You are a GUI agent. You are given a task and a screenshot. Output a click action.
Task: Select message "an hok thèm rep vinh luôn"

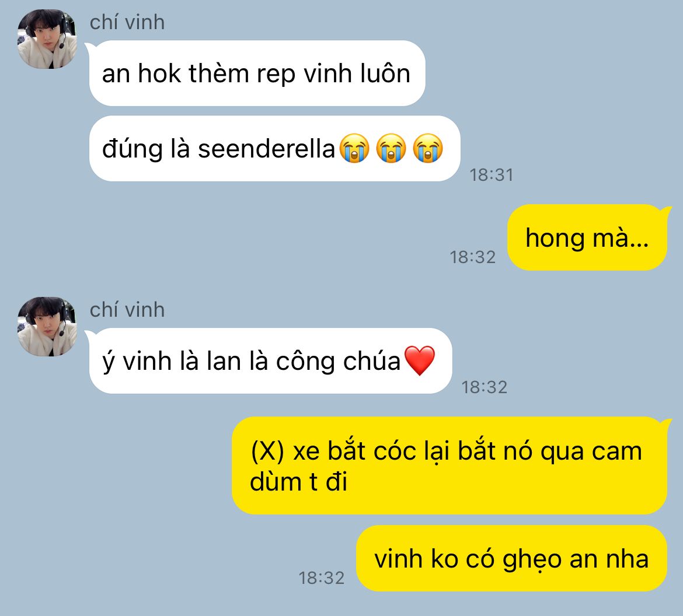click(257, 73)
